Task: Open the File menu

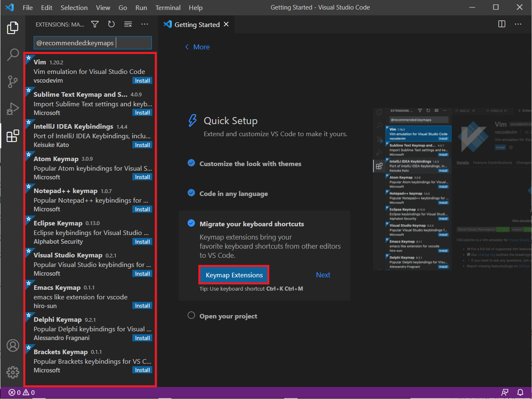Action: (28, 7)
